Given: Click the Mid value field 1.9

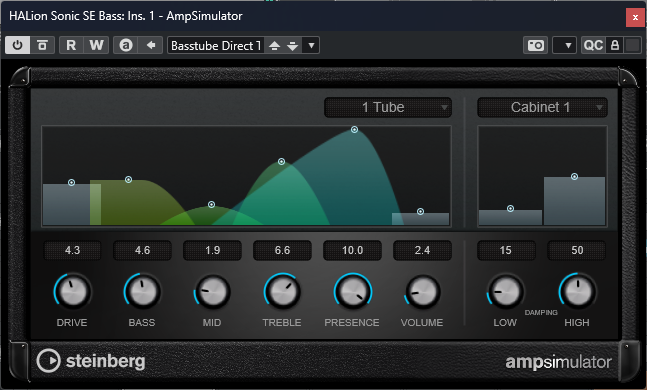Looking at the screenshot, I should point(213,250).
